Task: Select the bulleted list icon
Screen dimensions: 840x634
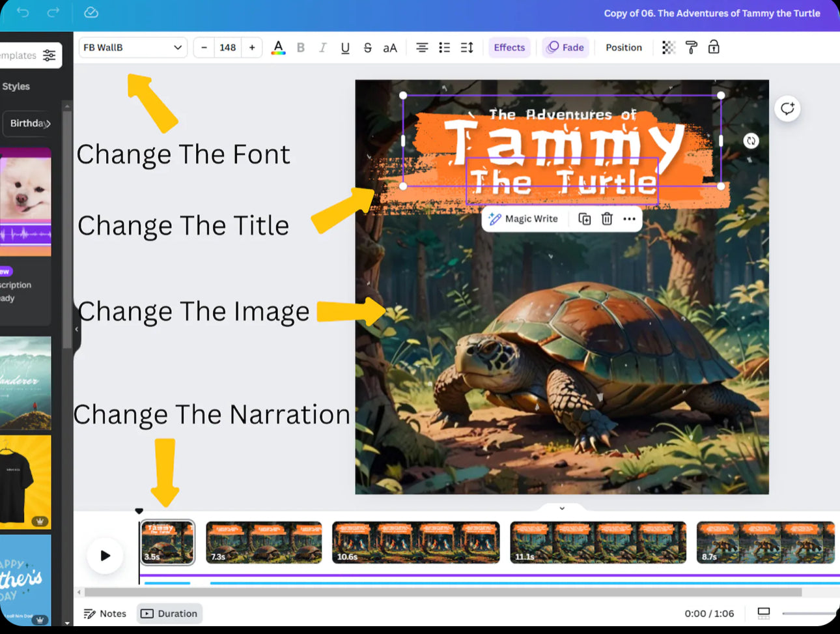Action: click(444, 47)
